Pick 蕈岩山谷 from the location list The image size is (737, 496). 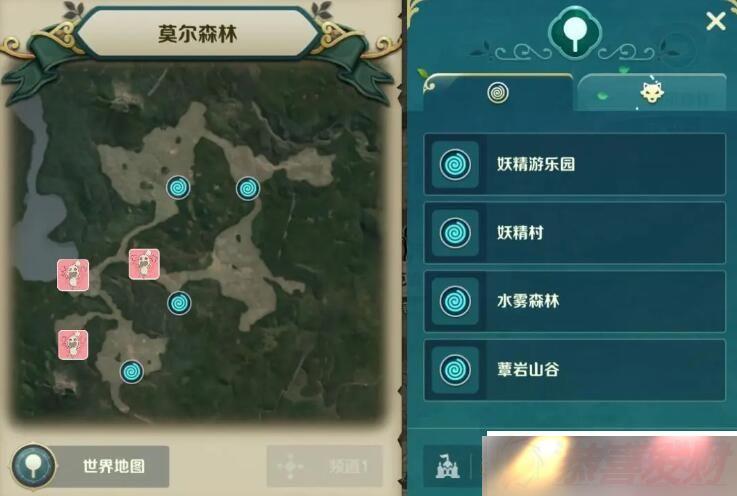[574, 370]
